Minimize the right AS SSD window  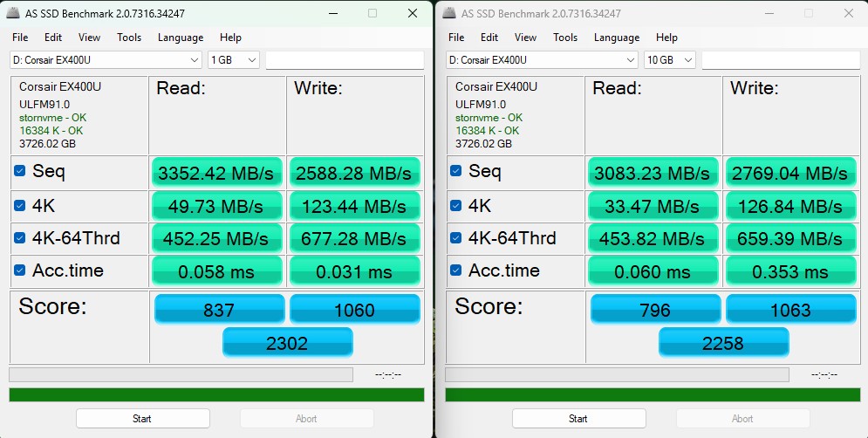pos(769,13)
